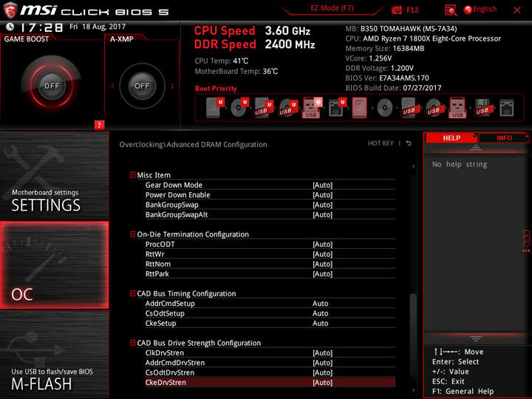532x399 pixels.
Task: Open ProcODT [Auto] value
Action: coord(323,244)
